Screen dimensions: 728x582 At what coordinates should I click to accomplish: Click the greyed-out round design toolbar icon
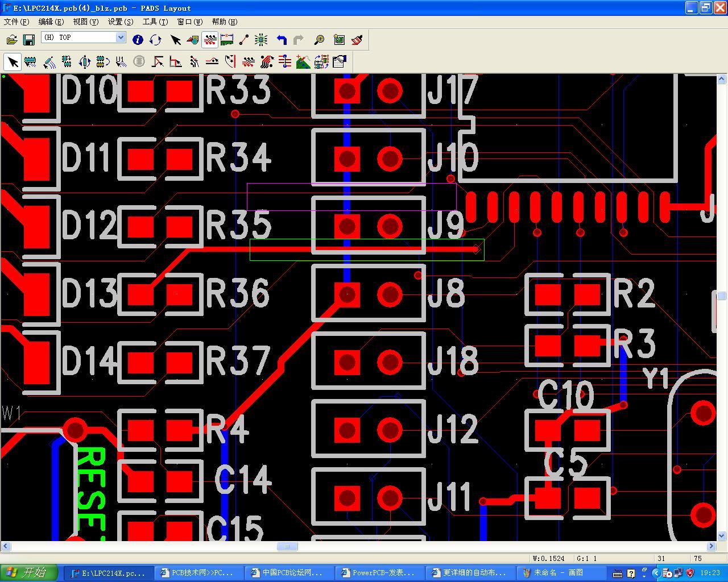[x=139, y=61]
